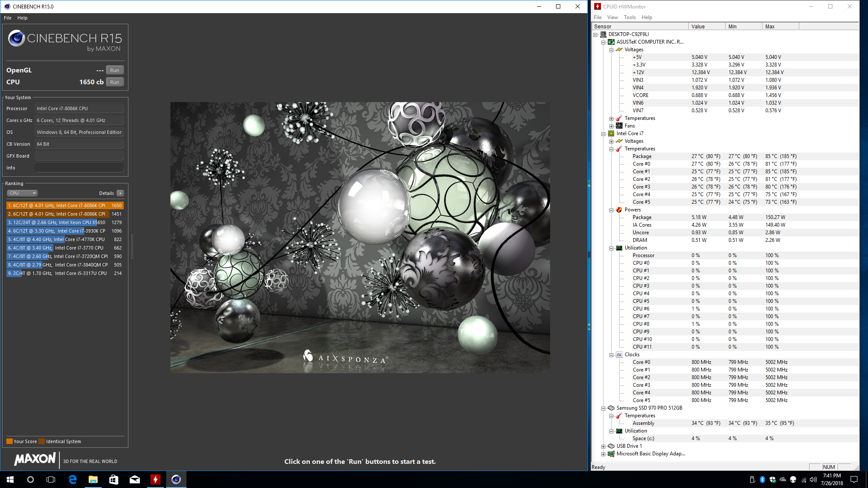Expand the ASUSTeK Temperatures section
The height and width of the screenshot is (488, 868).
coord(611,118)
